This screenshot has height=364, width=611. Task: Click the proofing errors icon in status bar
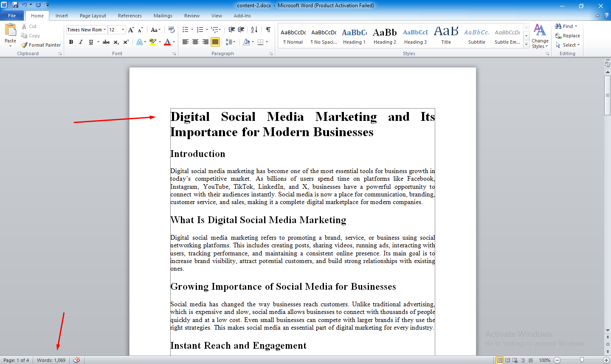[76, 360]
